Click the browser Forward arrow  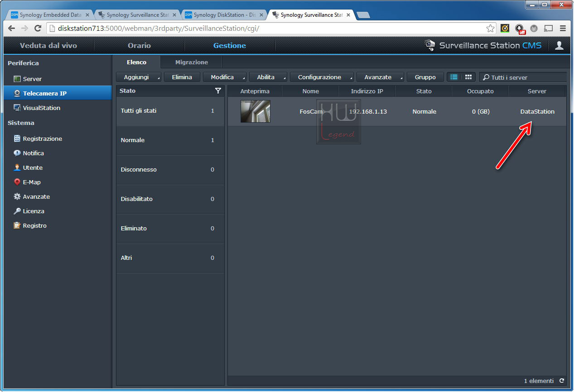click(x=24, y=29)
